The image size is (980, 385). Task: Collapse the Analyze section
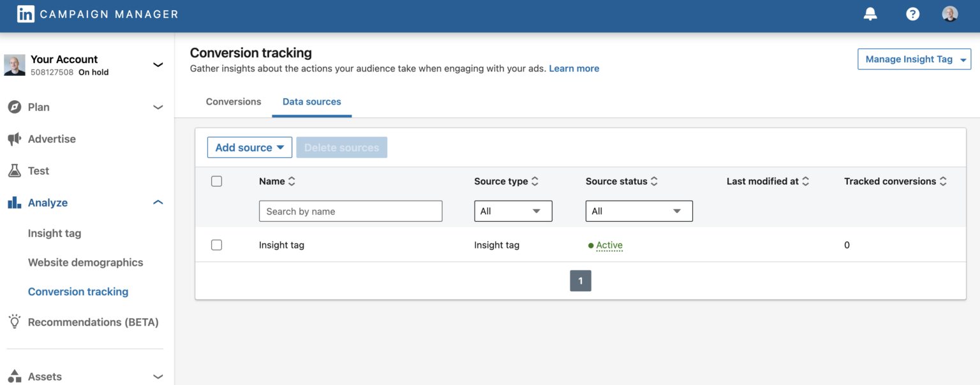158,202
